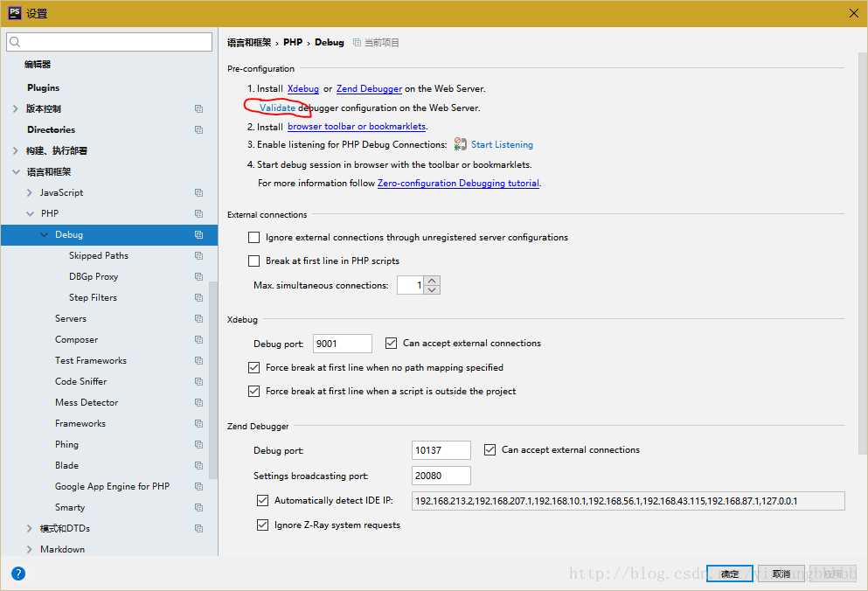Select 编辑器 in settings tree

(x=38, y=64)
